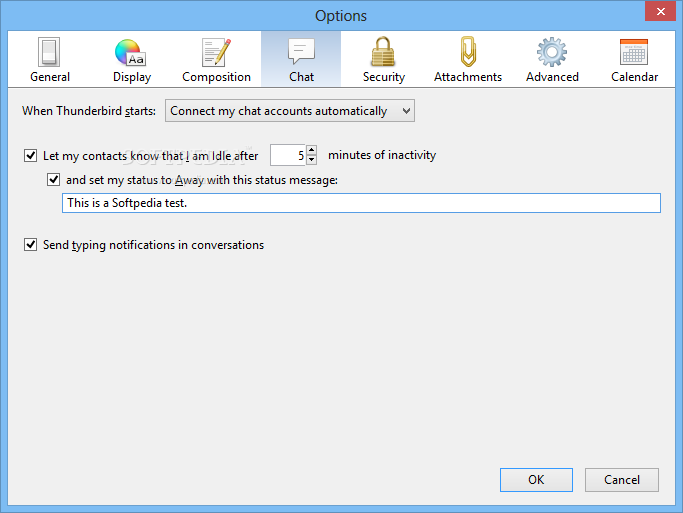Open the Attachments paperclip pane
The image size is (683, 513).
tap(467, 60)
